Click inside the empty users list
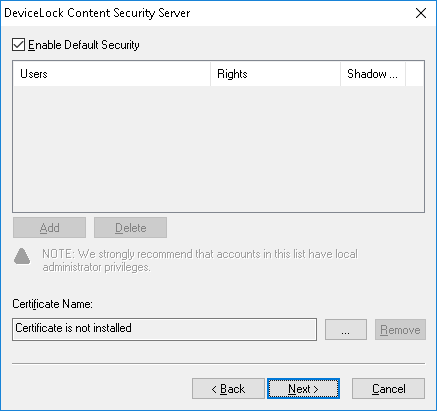 point(218,149)
